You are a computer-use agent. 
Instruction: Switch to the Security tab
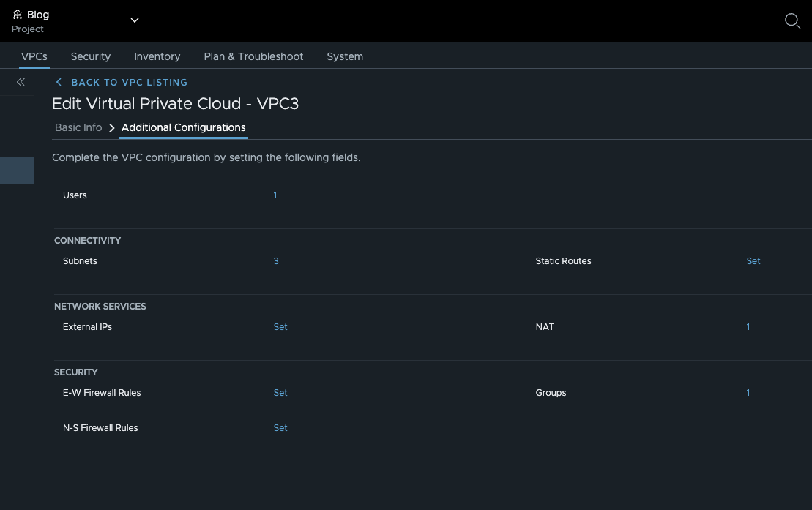pos(90,56)
